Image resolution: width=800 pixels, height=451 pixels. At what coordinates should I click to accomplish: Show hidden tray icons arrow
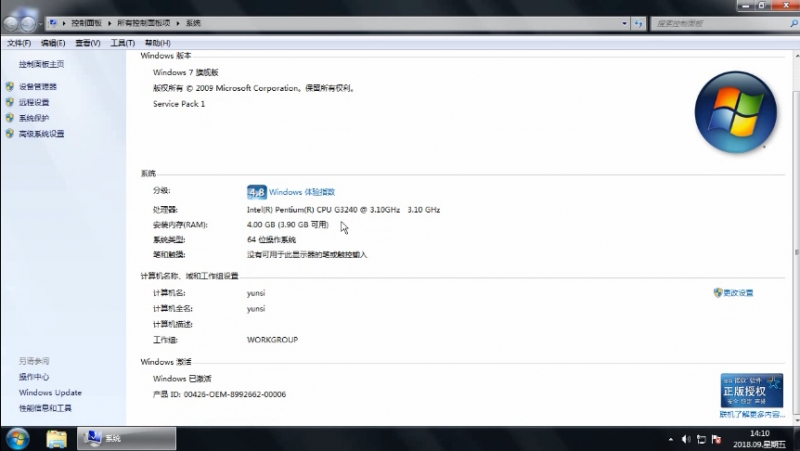click(x=670, y=439)
